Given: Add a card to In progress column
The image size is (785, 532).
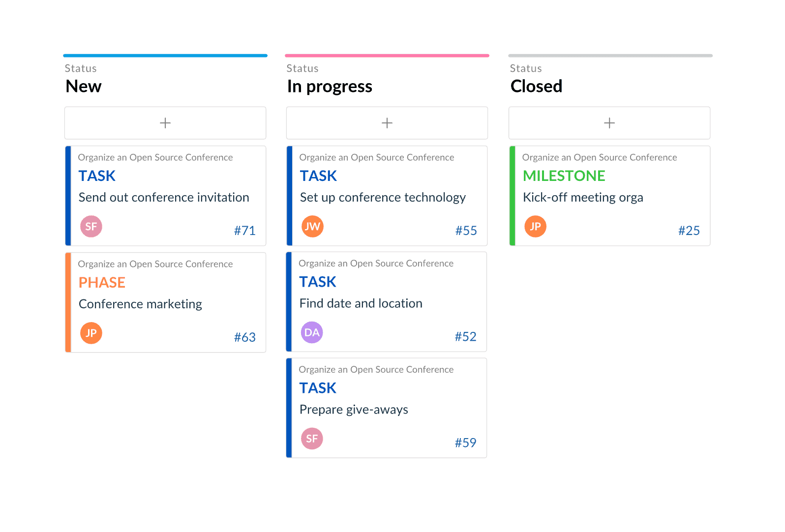Looking at the screenshot, I should (x=387, y=123).
